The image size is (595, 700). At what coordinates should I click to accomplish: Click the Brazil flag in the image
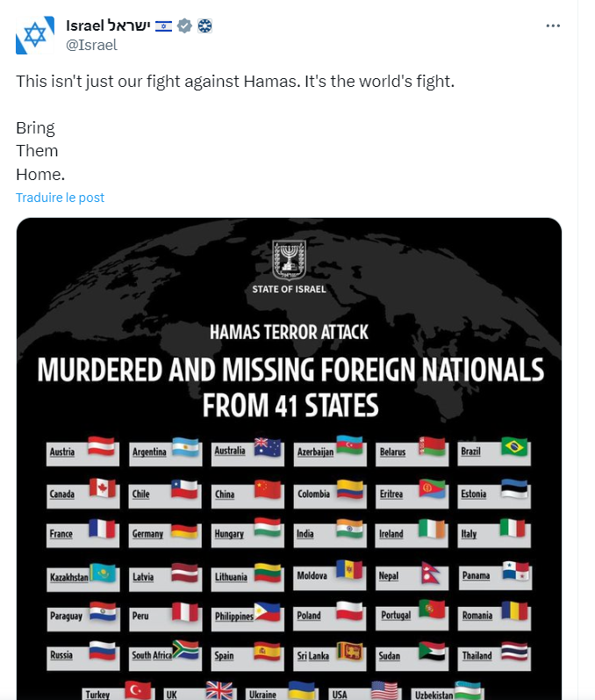514,446
